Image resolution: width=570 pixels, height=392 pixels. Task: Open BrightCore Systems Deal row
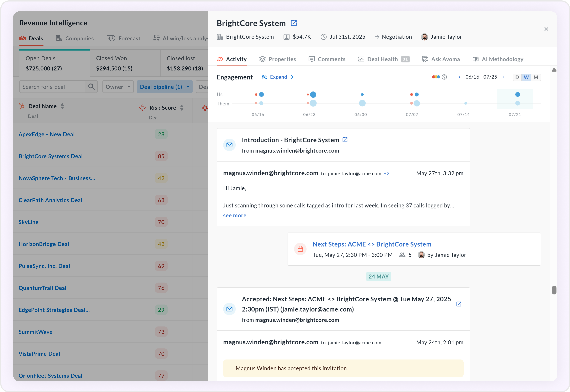point(50,156)
